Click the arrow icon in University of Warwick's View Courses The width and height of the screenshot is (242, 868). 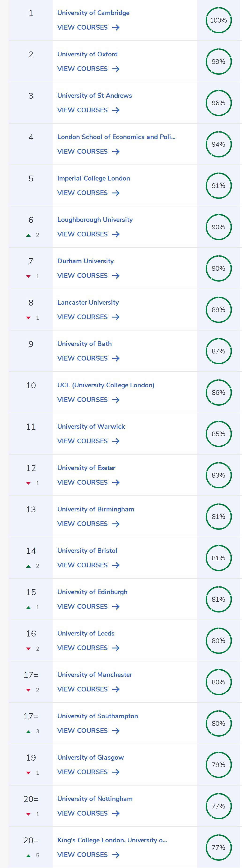click(115, 441)
